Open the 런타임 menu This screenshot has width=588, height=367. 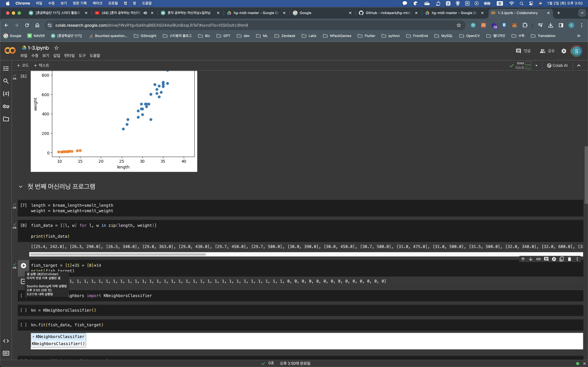click(69, 56)
